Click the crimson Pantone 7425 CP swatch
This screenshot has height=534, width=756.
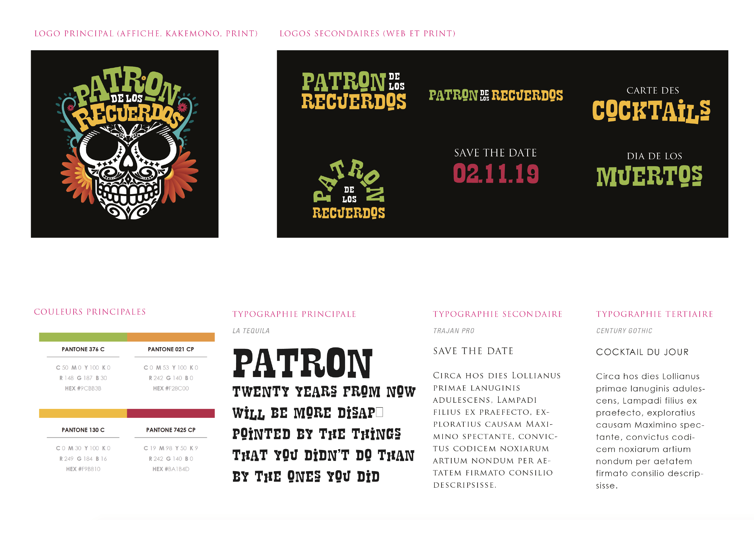(x=170, y=413)
